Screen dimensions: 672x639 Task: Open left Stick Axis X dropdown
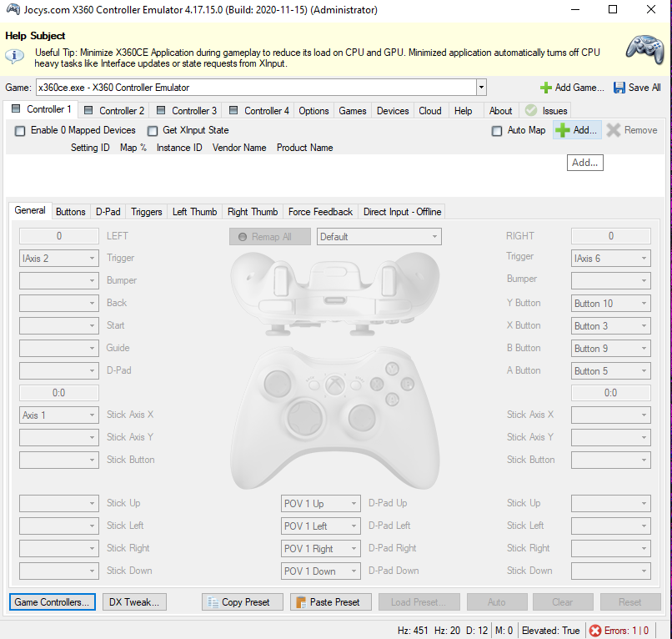click(59, 415)
